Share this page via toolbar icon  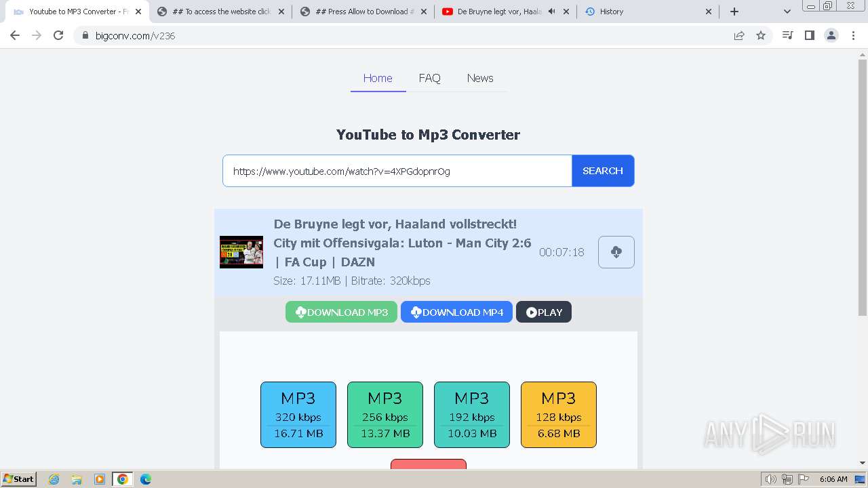[739, 35]
